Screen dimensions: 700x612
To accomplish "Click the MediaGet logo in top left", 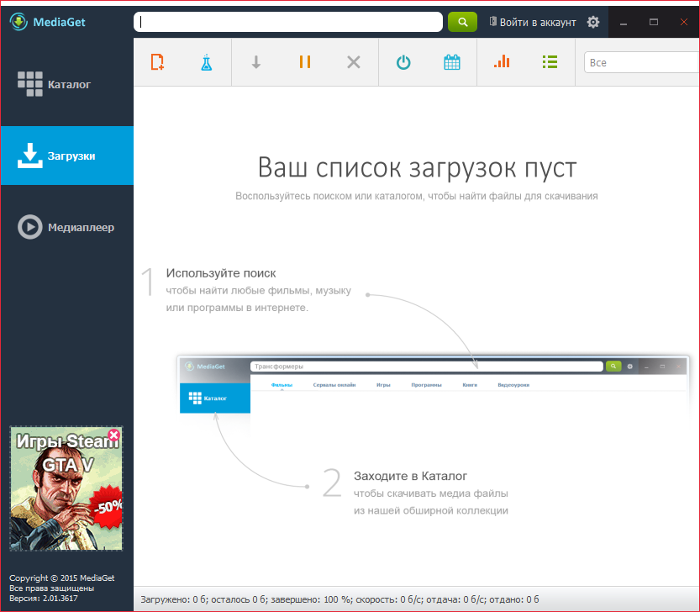I will click(49, 22).
